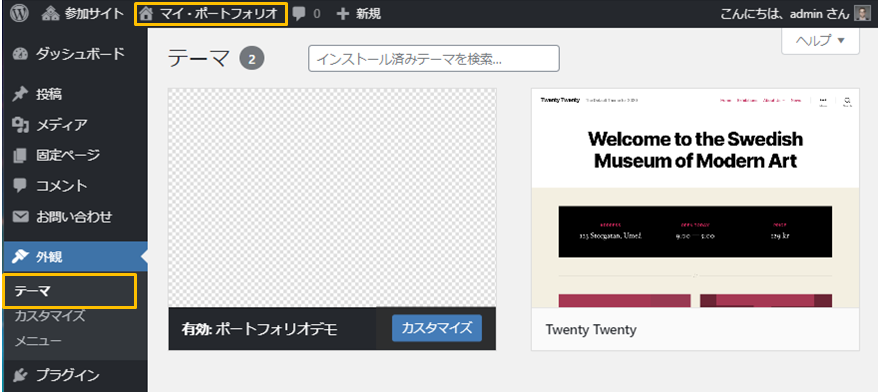Click the My Sites network icon
Viewport: 878px width, 392px height.
tap(50, 14)
